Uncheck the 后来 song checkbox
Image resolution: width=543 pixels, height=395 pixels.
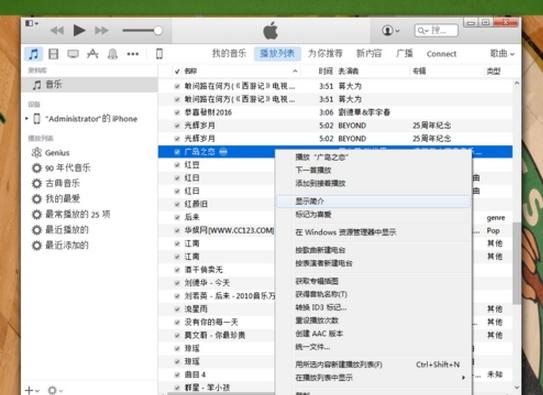[x=177, y=217]
